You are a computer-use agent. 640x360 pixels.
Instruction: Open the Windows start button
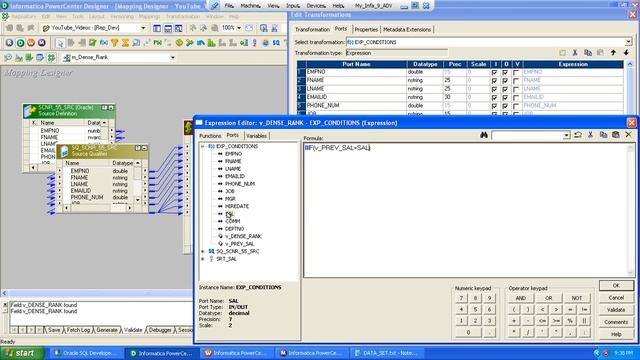click(22, 353)
